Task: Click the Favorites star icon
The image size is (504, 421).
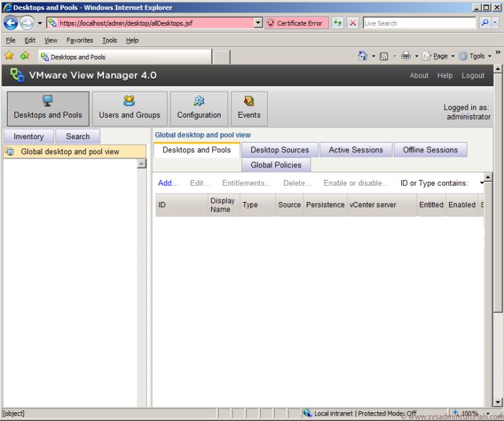Action: (x=9, y=55)
